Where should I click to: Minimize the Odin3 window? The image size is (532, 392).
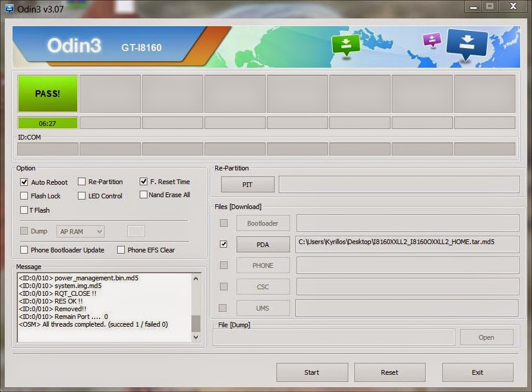(x=473, y=7)
